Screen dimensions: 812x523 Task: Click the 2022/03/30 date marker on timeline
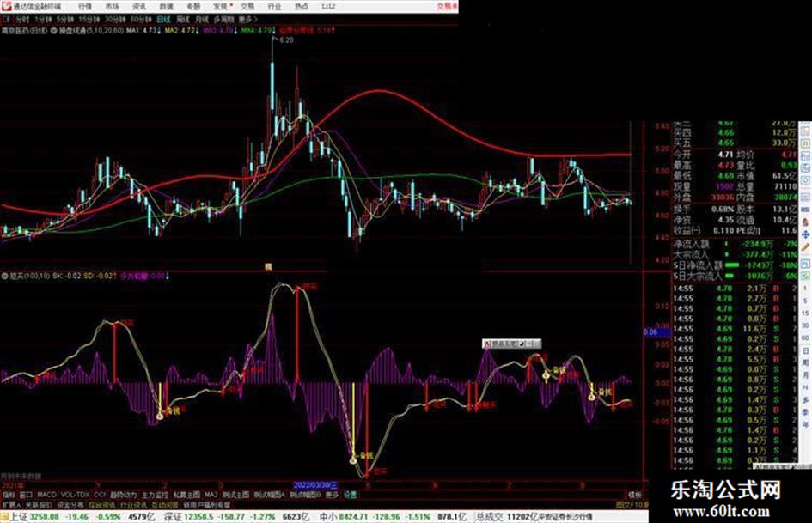(x=316, y=485)
